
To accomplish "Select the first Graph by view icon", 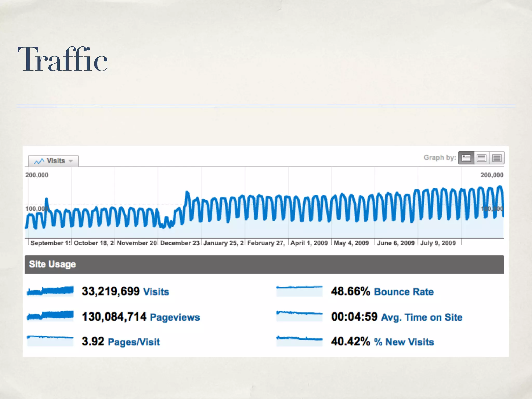I will tap(466, 158).
